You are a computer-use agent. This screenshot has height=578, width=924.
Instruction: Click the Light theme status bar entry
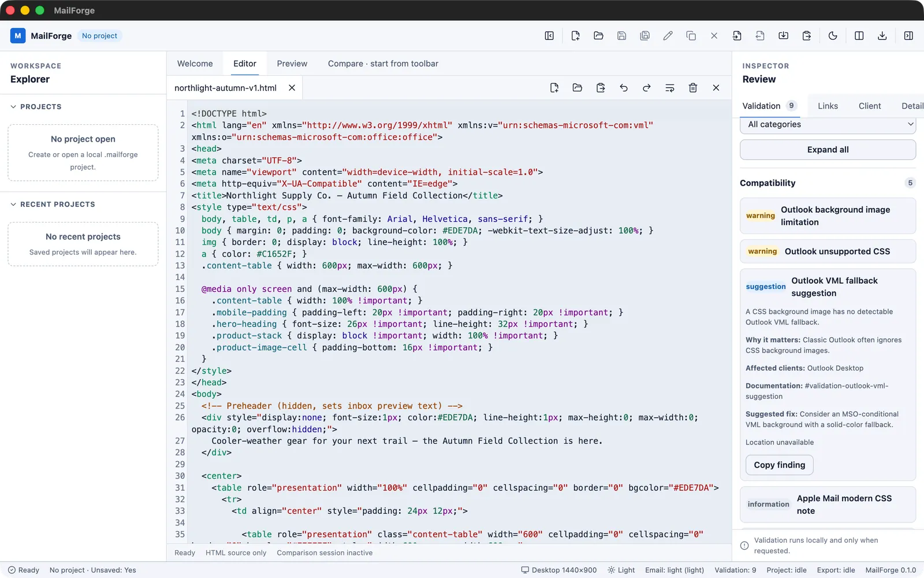pyautogui.click(x=621, y=570)
